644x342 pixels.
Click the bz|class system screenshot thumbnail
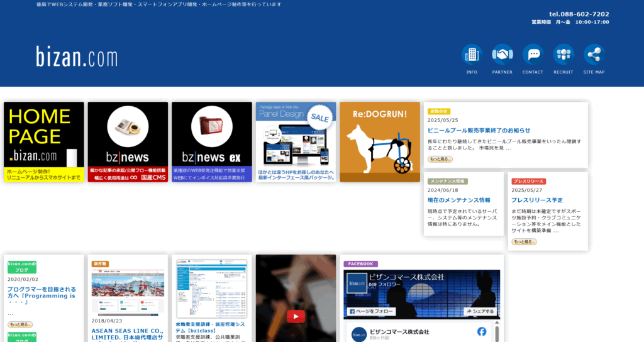pyautogui.click(x=212, y=289)
